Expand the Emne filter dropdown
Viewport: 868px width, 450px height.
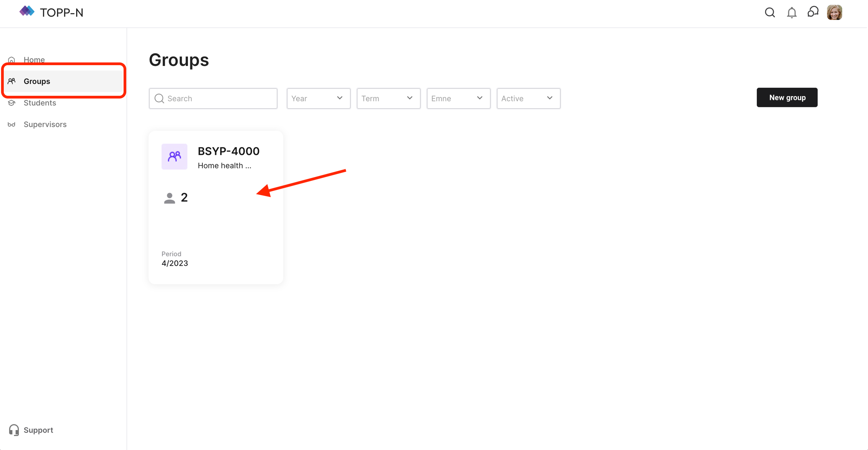458,98
